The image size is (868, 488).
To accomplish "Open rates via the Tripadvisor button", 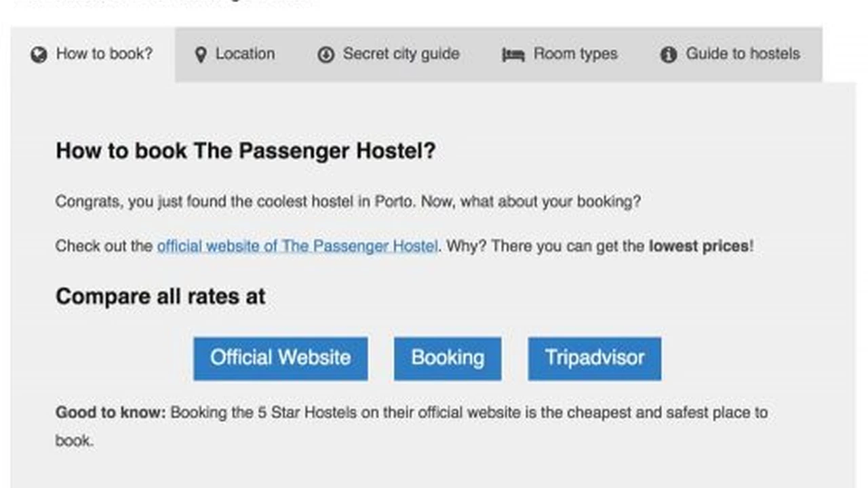I will click(594, 358).
